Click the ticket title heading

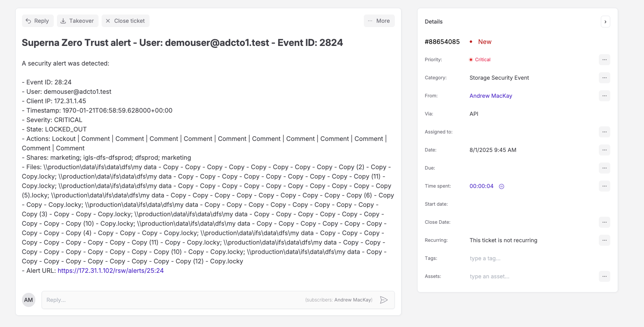click(x=182, y=42)
